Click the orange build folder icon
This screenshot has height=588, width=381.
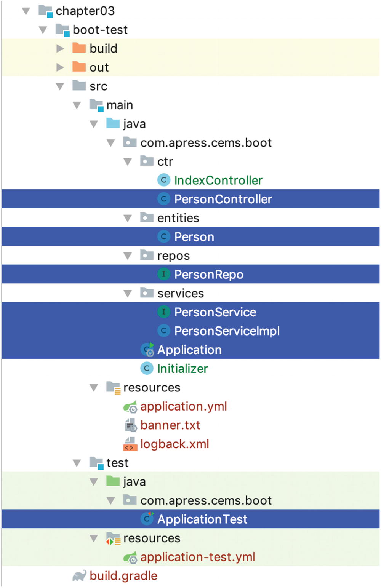click(x=79, y=48)
